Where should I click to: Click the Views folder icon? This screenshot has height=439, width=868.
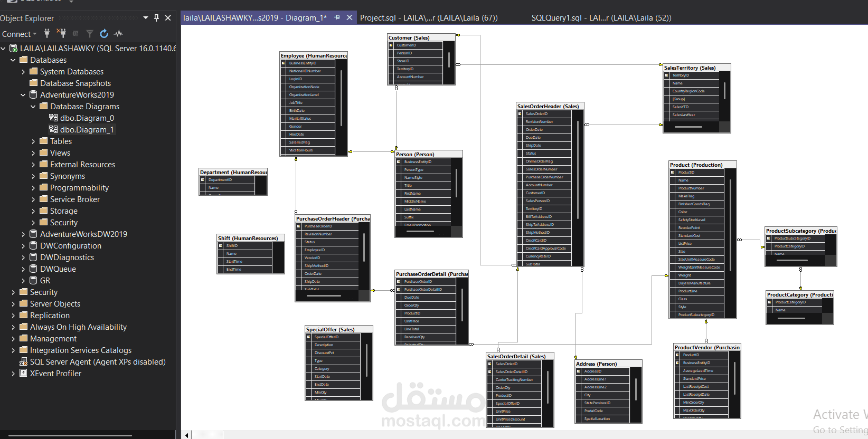(x=43, y=152)
